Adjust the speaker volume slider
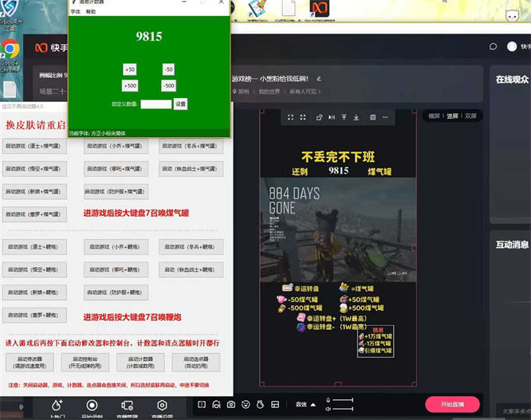Viewport: 531px width, 420px height. tap(343, 409)
